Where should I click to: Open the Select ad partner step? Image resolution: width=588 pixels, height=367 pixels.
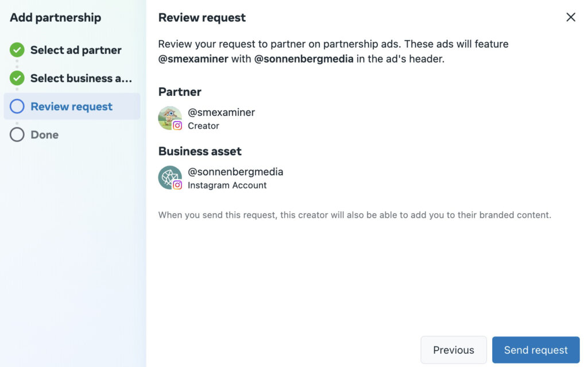pos(75,50)
